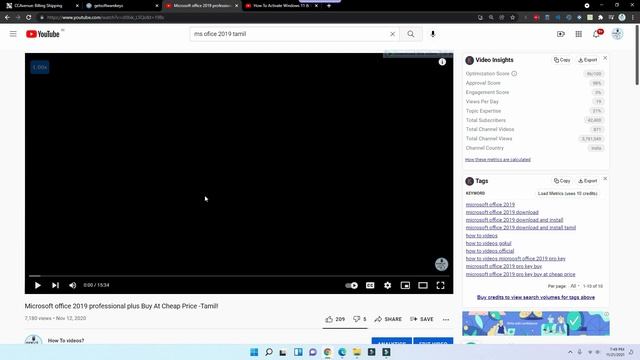Go back in browser history
The image size is (640, 360).
(7, 17)
